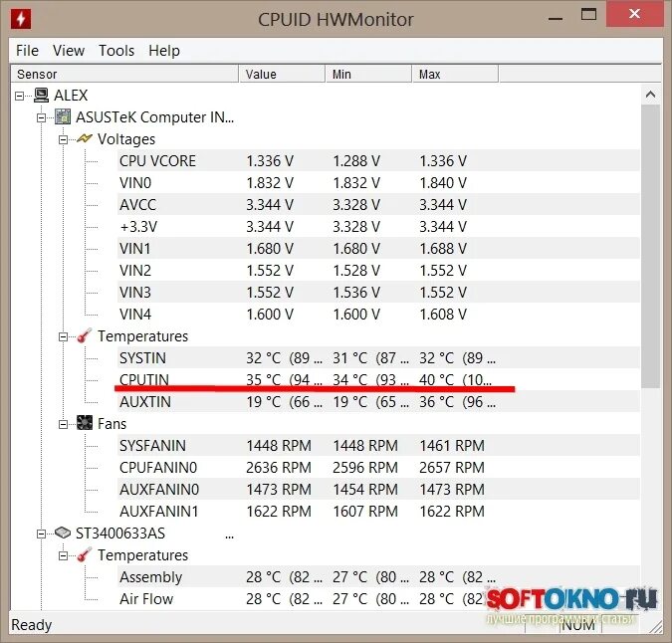Click the Sensor column header
The width and height of the screenshot is (672, 643).
[124, 74]
